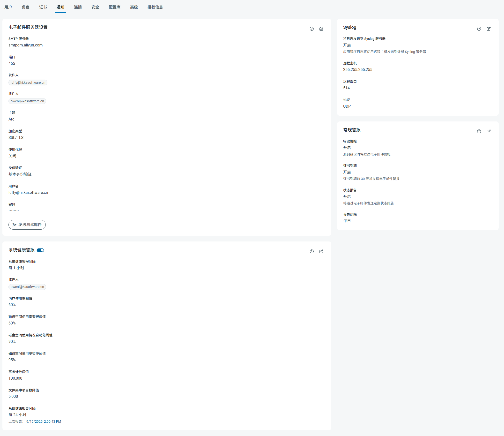
Task: Edit the general alerts settings
Action: (x=489, y=131)
